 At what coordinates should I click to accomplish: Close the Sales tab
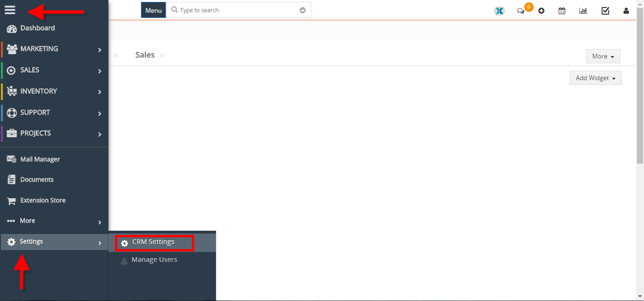(162, 55)
